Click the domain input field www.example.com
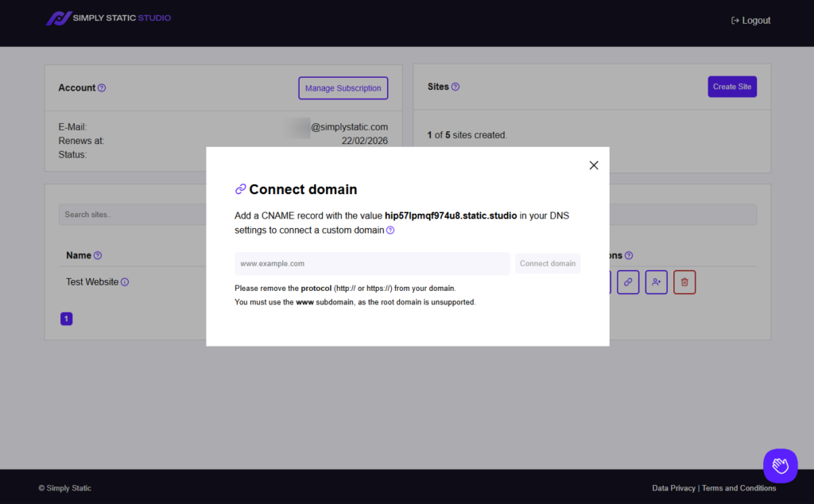The height and width of the screenshot is (504, 814). (x=372, y=264)
